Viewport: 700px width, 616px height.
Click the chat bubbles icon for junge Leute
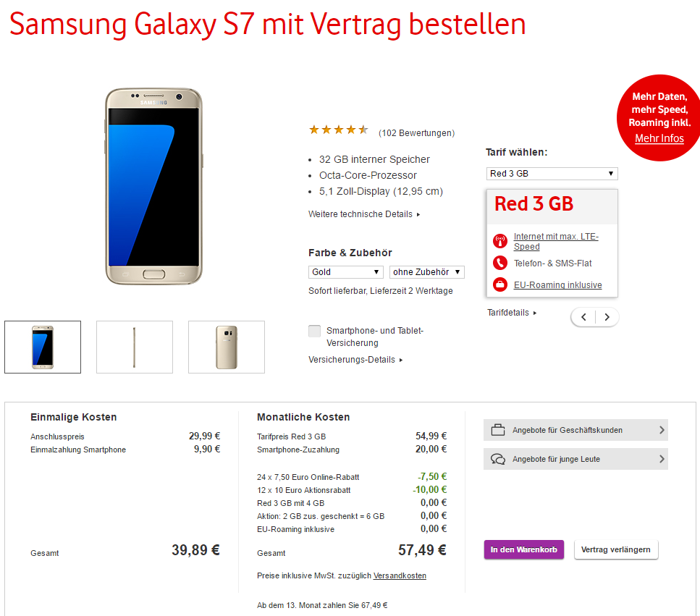click(498, 459)
